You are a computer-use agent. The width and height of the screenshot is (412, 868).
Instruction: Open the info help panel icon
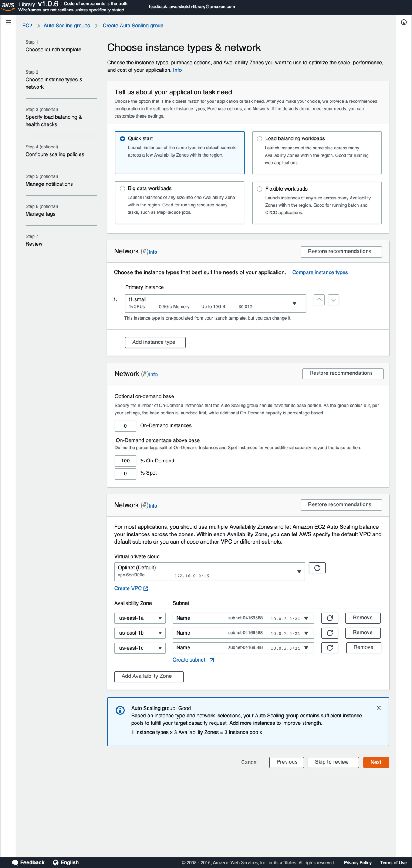coord(404,22)
